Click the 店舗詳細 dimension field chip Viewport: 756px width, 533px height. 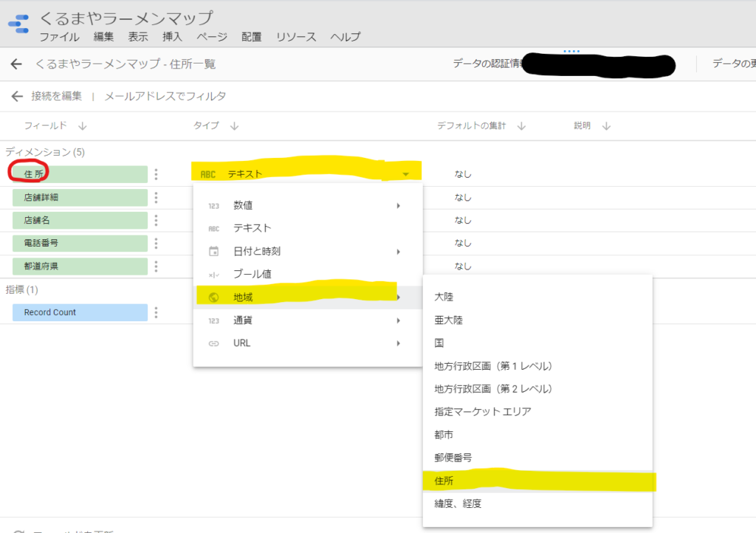click(x=80, y=198)
